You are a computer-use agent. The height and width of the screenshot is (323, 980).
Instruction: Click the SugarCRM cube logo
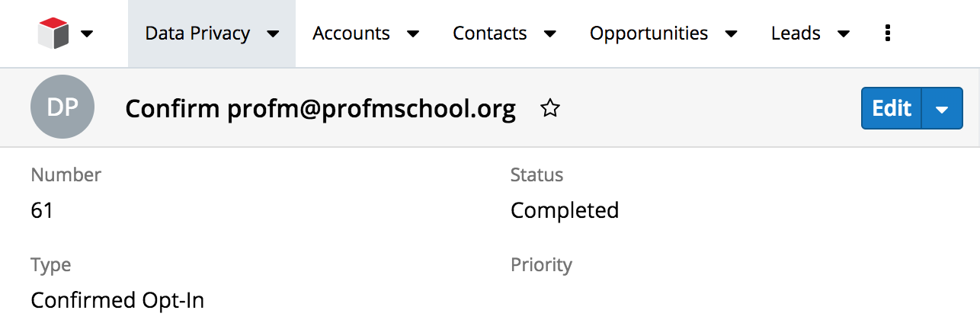click(x=53, y=34)
